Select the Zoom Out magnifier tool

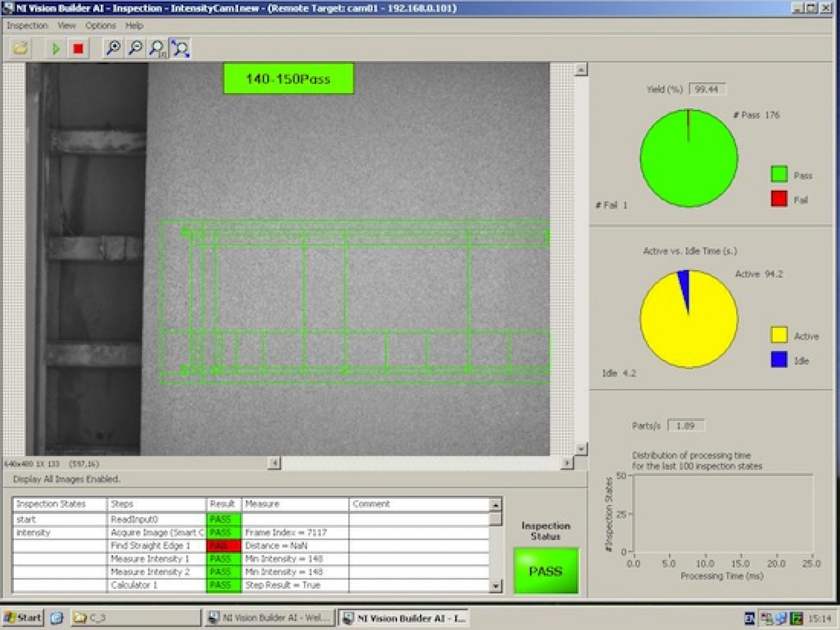pos(136,48)
